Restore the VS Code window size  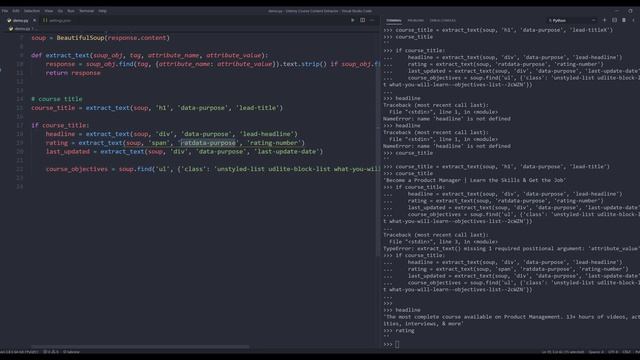(631, 11)
